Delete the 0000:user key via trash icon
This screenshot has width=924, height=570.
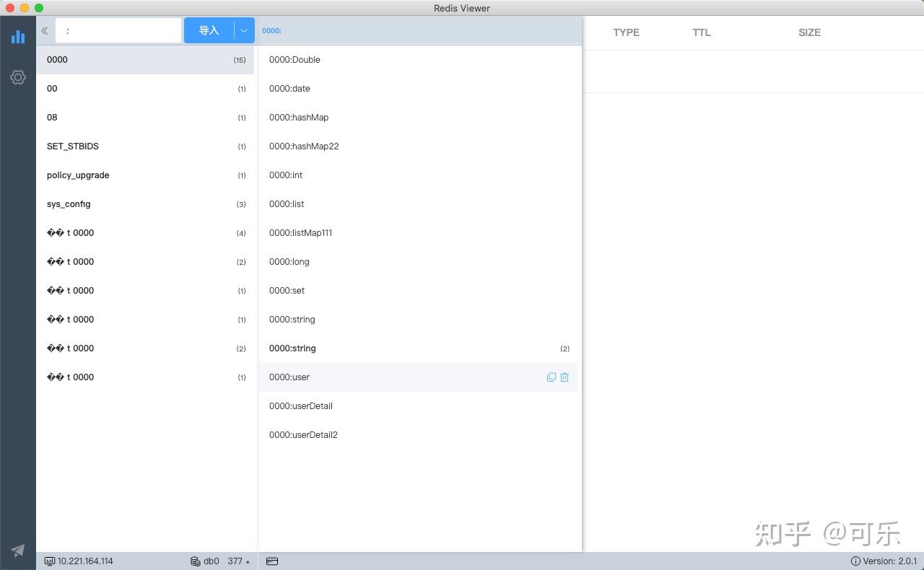pyautogui.click(x=564, y=377)
